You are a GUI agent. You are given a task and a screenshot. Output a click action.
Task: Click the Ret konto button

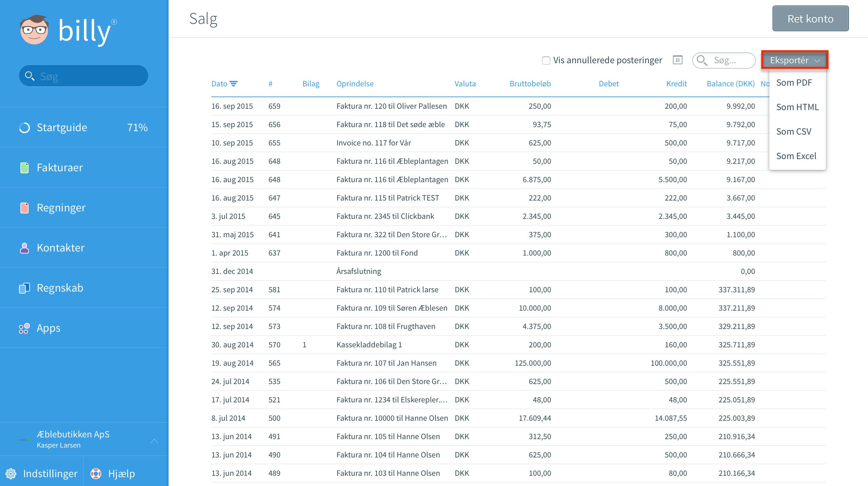click(811, 18)
